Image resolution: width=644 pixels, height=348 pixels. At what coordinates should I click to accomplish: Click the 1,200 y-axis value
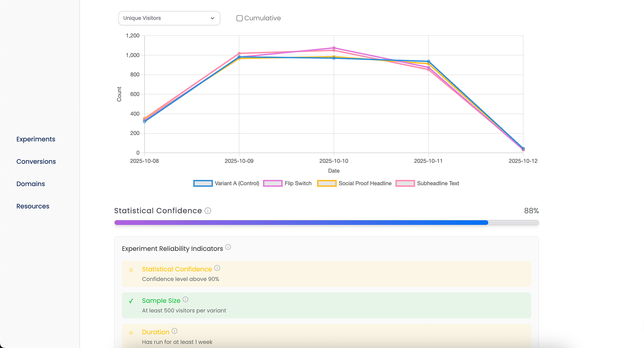(132, 36)
